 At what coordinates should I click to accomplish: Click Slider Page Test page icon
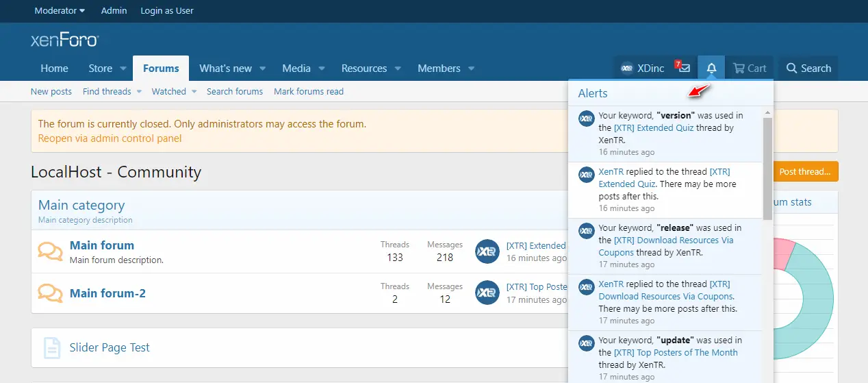tap(52, 347)
